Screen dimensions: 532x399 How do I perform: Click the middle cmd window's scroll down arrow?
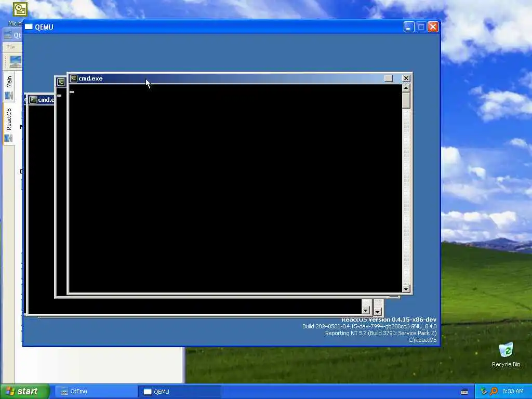pyautogui.click(x=378, y=311)
